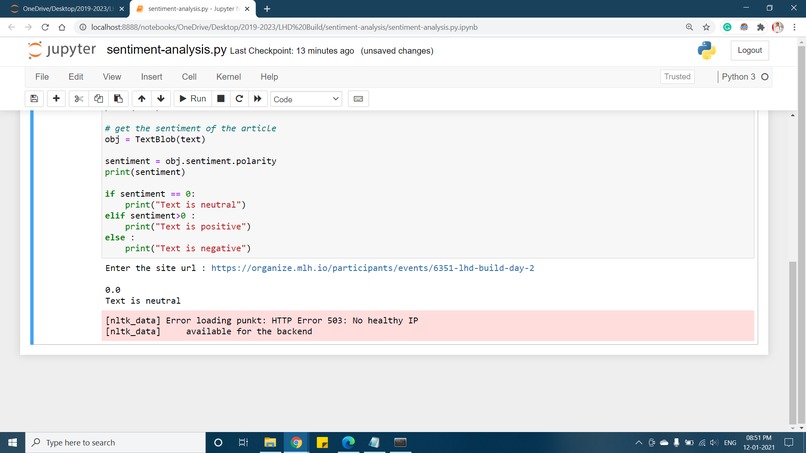Restart the kernel icon
Image resolution: width=806 pixels, height=453 pixels.
click(239, 99)
